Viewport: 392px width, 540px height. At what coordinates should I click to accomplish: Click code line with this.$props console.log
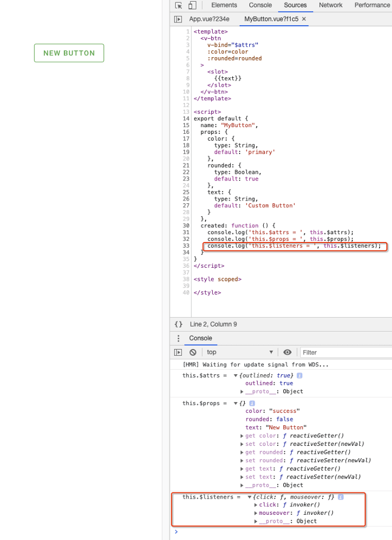(281, 239)
